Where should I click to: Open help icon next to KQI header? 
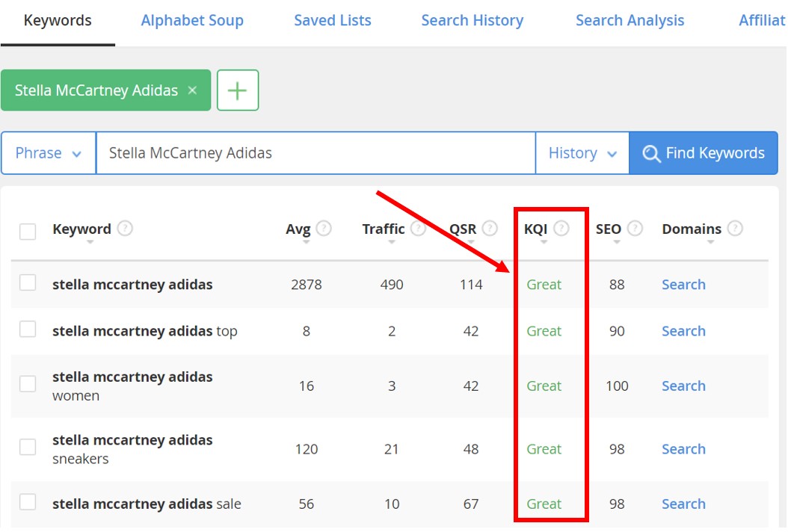(x=561, y=229)
